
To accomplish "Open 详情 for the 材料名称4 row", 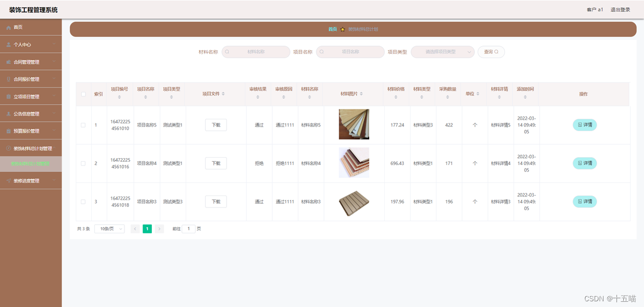I will point(585,163).
